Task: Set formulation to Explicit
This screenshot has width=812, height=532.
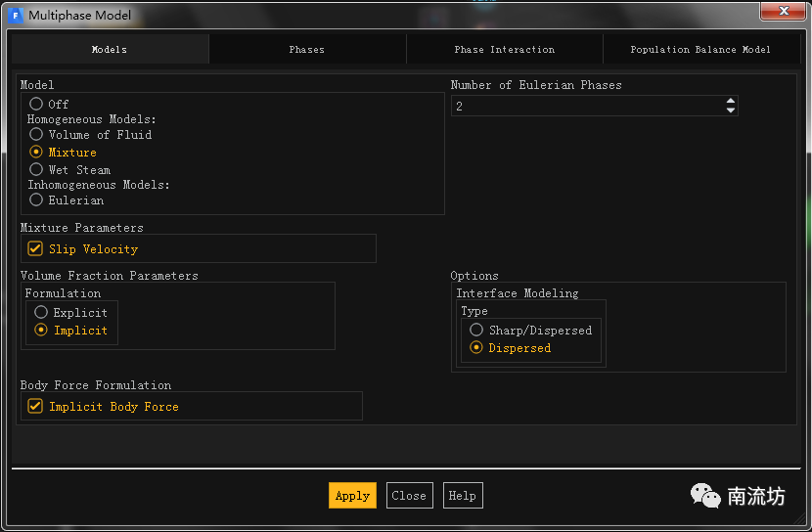Action: tap(41, 312)
